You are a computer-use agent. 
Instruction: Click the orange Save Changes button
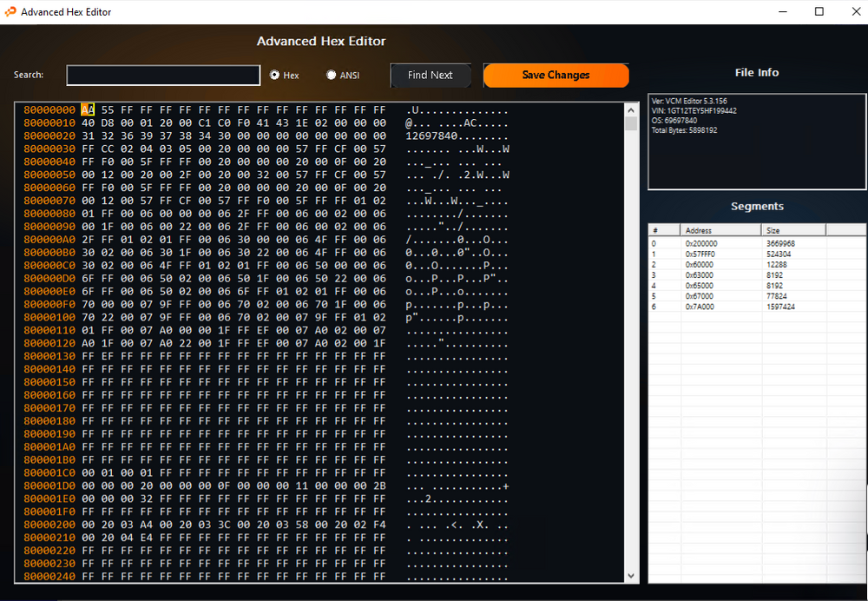[556, 76]
